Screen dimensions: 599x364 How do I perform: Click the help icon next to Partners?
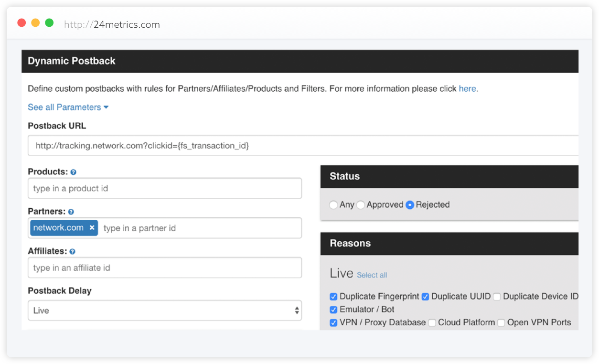click(71, 212)
